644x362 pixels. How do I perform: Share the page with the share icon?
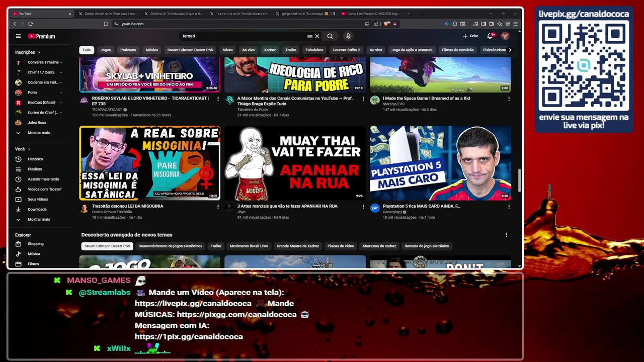[376, 24]
